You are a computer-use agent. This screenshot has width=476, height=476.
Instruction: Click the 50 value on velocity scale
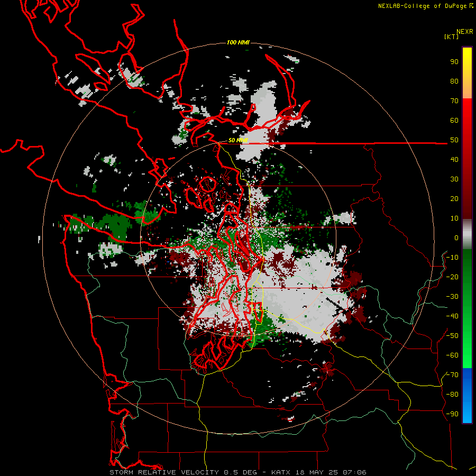454,140
